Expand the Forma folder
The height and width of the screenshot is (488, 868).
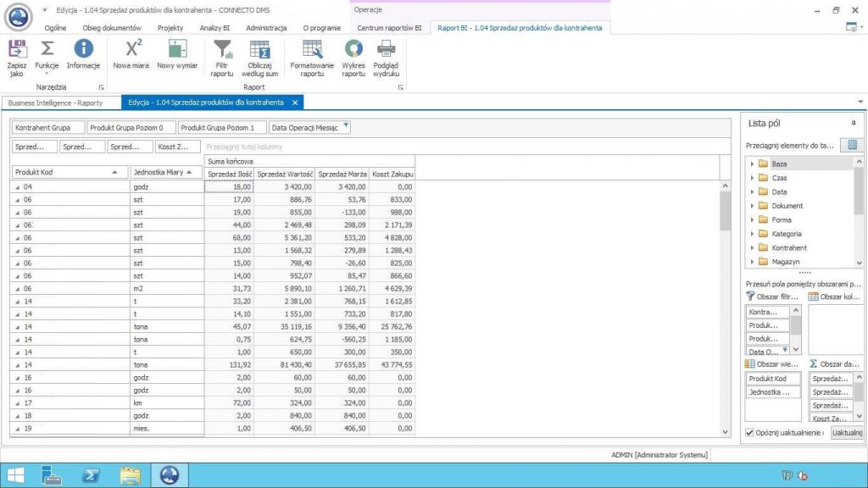pyautogui.click(x=752, y=219)
